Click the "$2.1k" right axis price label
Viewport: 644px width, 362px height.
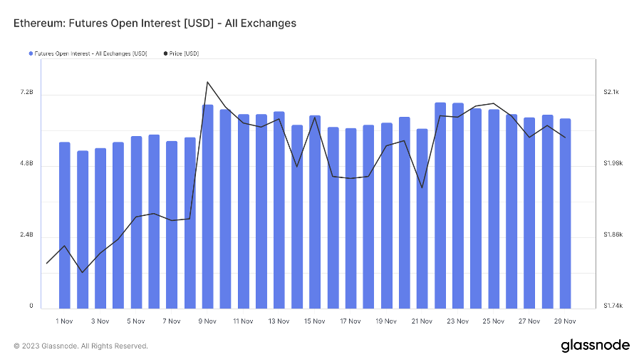click(x=612, y=93)
